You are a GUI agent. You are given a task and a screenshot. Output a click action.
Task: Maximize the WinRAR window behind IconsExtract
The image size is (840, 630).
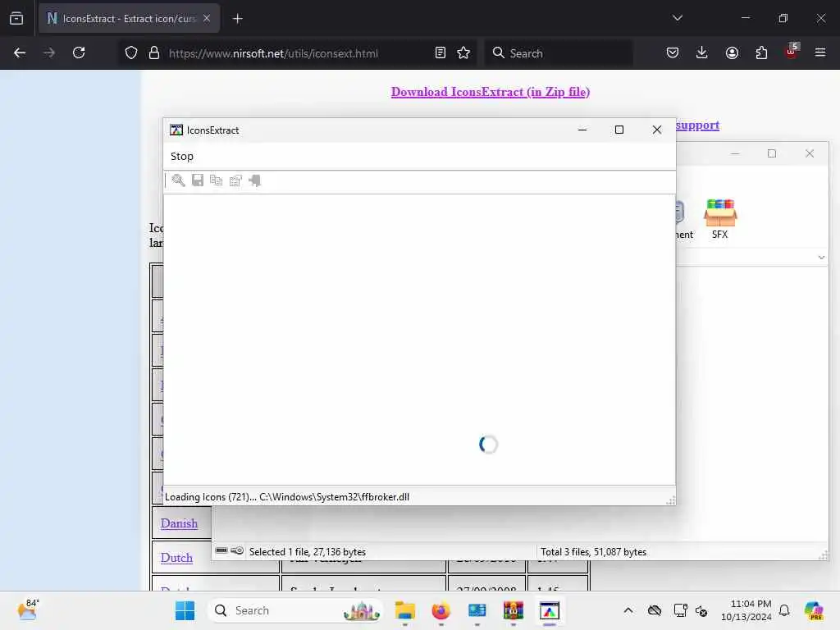point(772,153)
